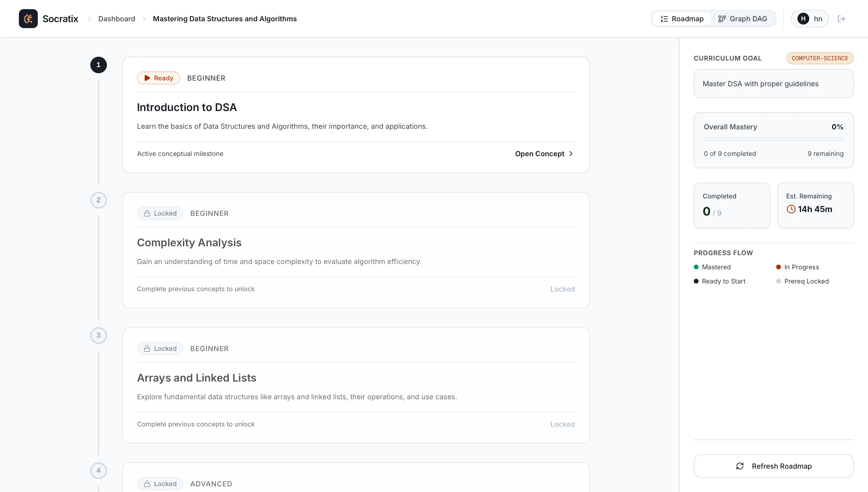Click the green Mastered legend dot

pyautogui.click(x=696, y=267)
